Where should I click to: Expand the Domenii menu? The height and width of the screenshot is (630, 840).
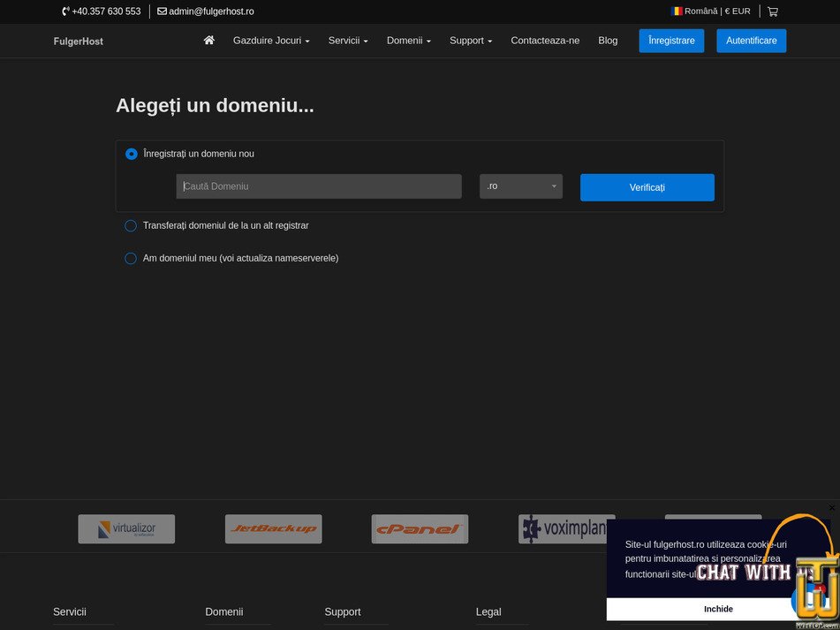click(x=408, y=40)
